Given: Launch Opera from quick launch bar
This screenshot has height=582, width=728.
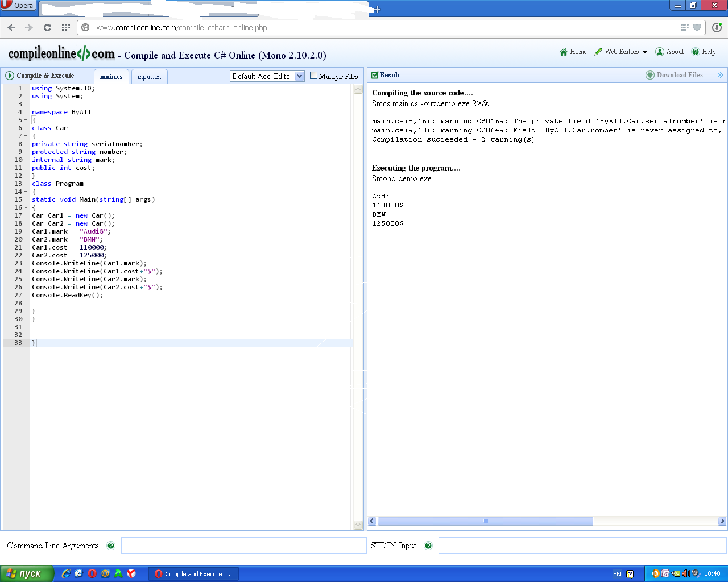Looking at the screenshot, I should point(92,573).
